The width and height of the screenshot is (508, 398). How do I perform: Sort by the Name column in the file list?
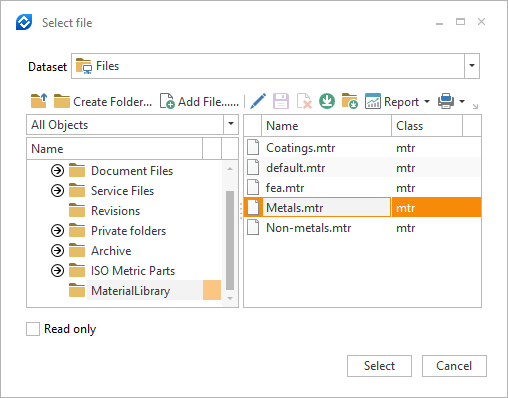click(x=326, y=126)
